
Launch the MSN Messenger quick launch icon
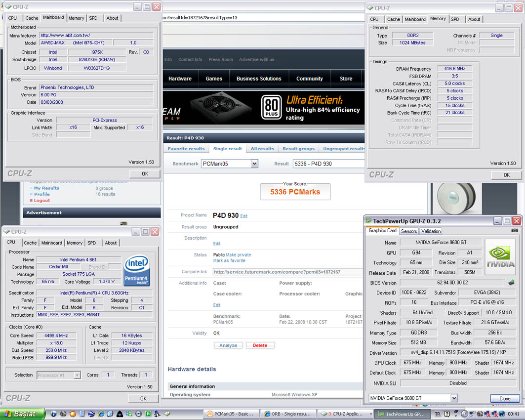click(129, 414)
